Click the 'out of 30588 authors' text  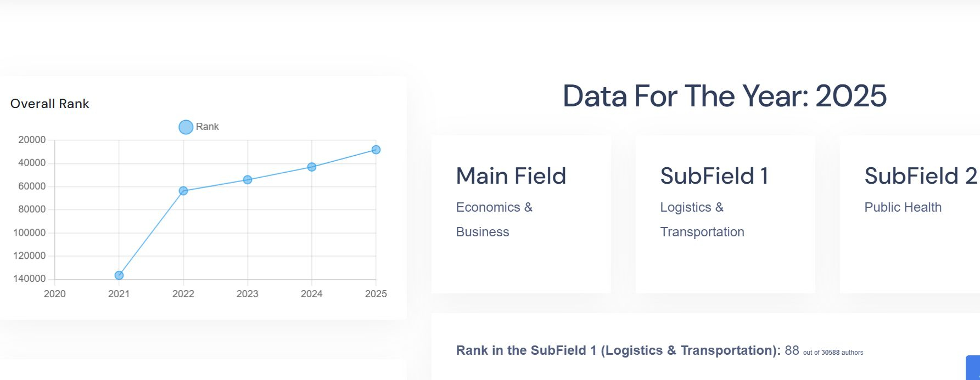(x=833, y=353)
